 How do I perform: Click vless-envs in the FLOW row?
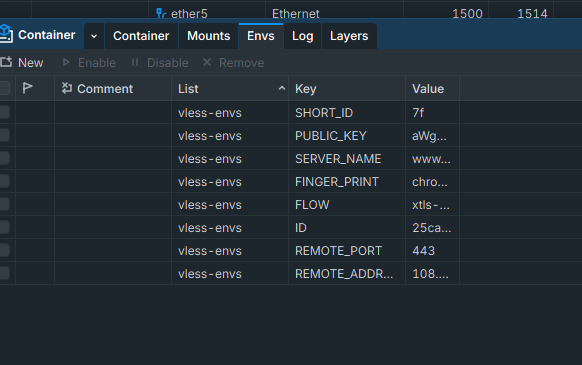pyautogui.click(x=210, y=205)
